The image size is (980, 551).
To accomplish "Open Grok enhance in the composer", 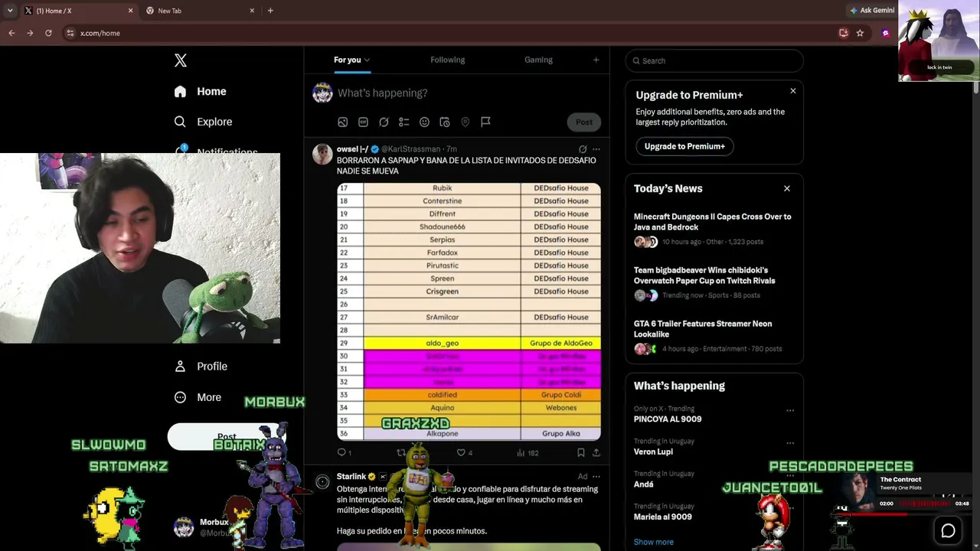I will tap(384, 122).
